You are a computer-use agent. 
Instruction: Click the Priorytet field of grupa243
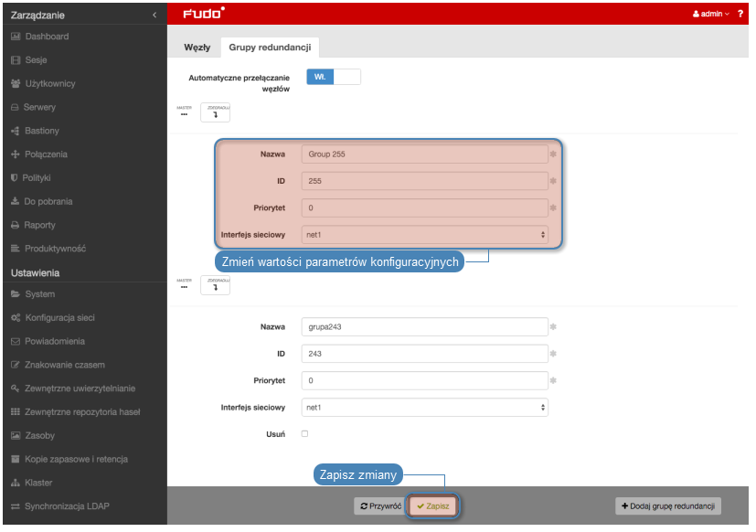[x=425, y=381]
